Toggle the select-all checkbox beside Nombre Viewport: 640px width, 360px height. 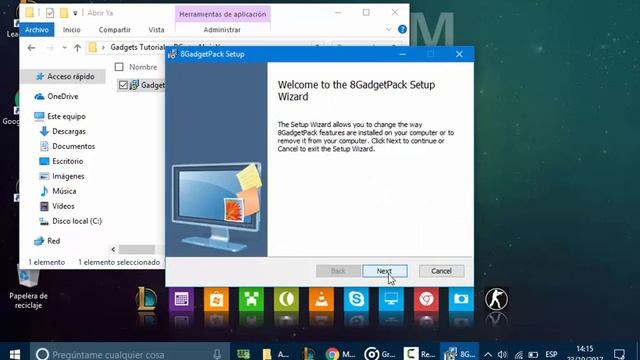click(x=119, y=67)
